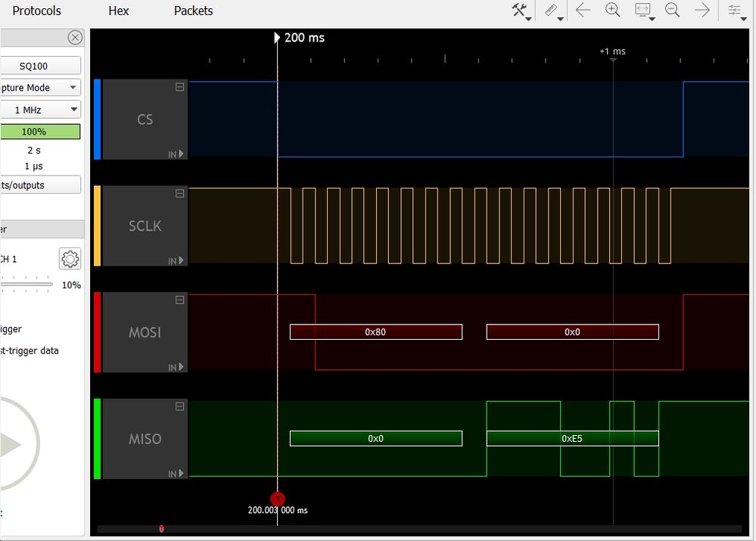Click the 1 µs resolution value
This screenshot has width=756, height=541.
tap(34, 166)
